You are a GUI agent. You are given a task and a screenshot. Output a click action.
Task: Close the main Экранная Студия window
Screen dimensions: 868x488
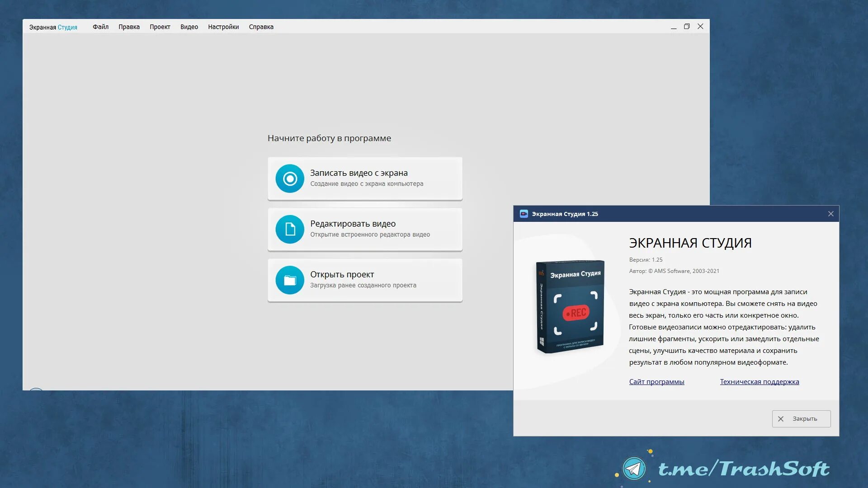(700, 27)
